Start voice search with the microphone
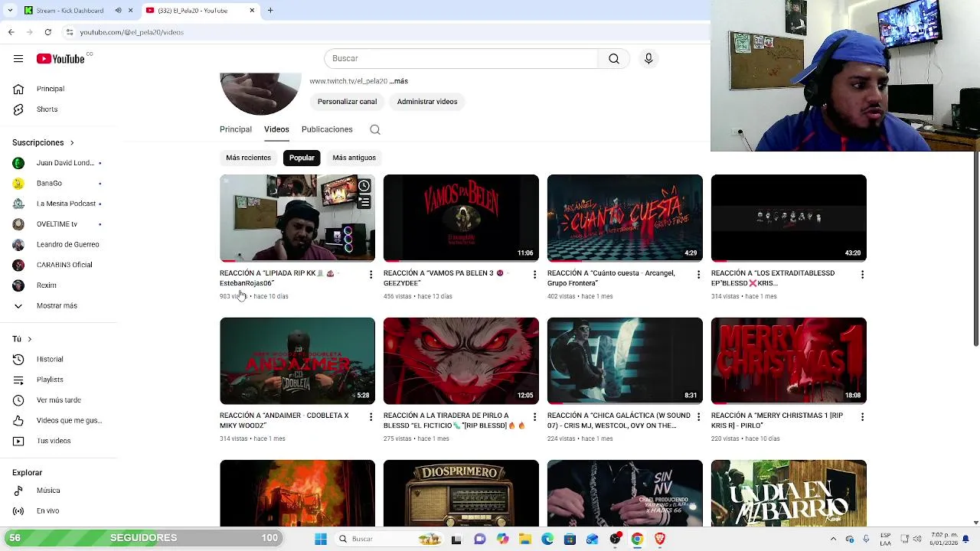 coord(648,59)
